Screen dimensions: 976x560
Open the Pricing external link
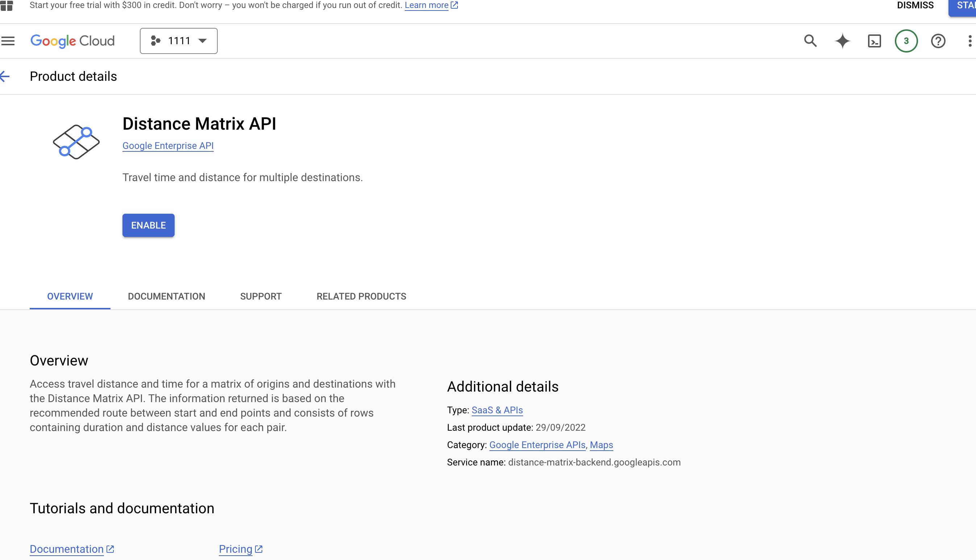(240, 549)
